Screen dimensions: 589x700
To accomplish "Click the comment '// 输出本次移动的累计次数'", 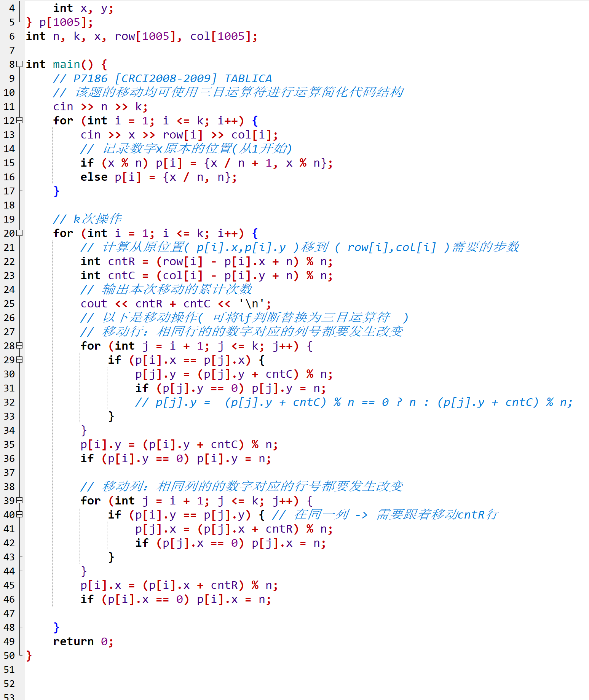I will [166, 290].
